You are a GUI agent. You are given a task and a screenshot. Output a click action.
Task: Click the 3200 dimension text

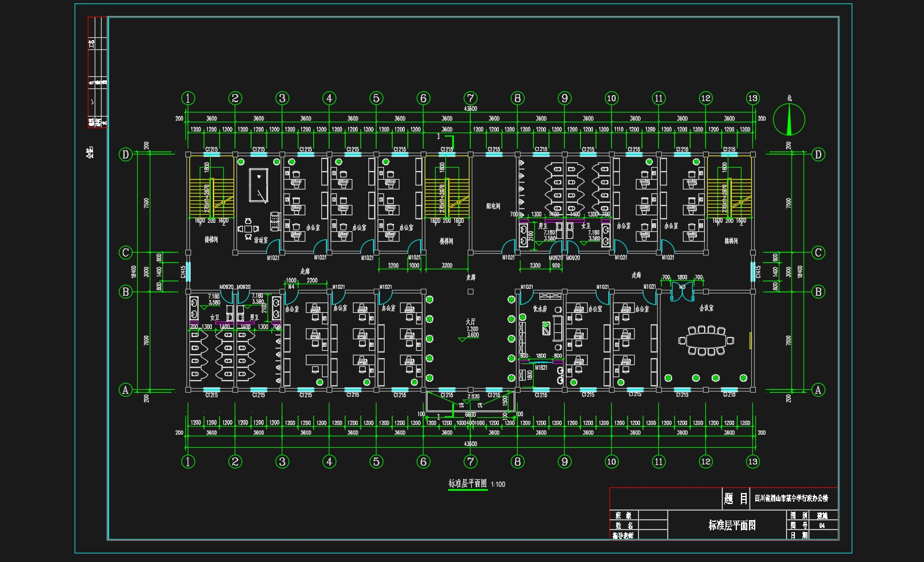(447, 266)
